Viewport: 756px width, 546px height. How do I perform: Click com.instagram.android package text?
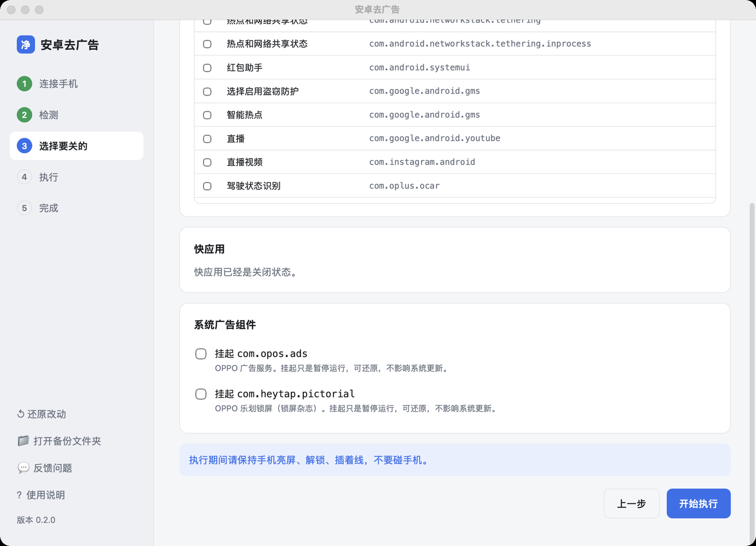(422, 162)
